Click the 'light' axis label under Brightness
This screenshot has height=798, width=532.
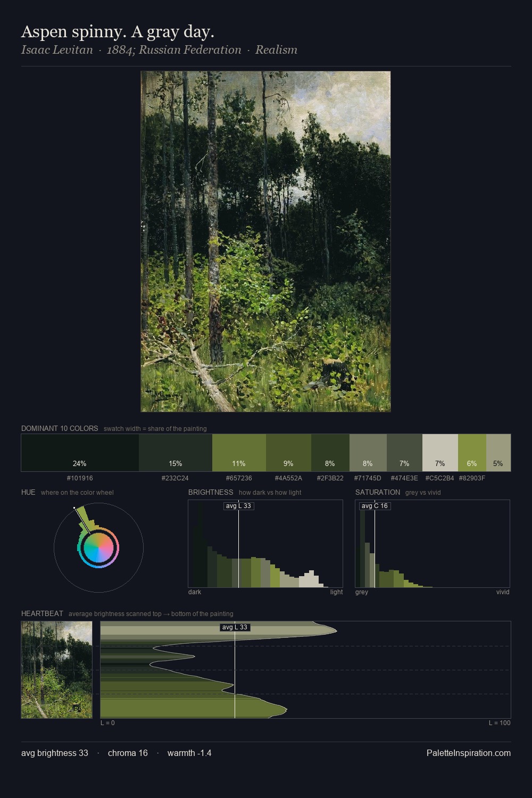click(x=336, y=592)
